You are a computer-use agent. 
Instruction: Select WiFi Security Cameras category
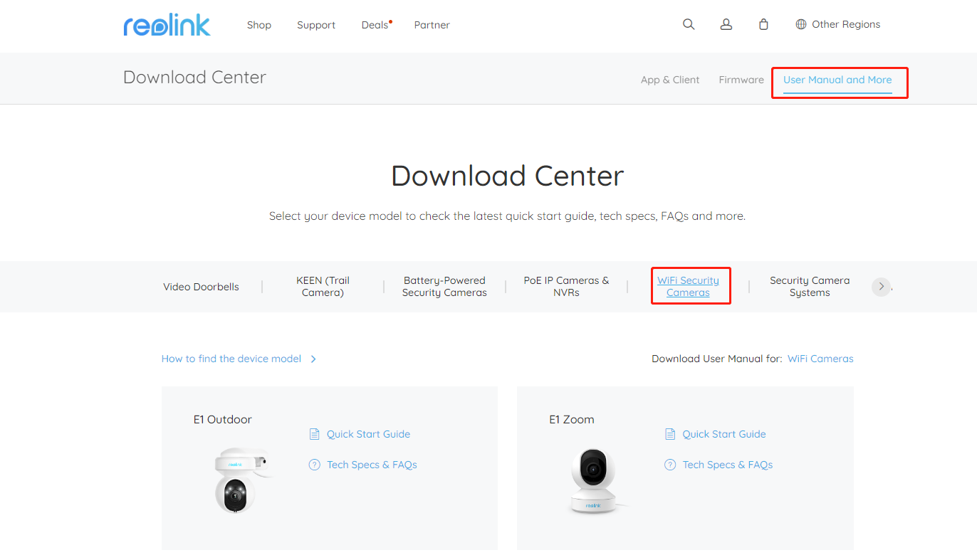tap(688, 287)
